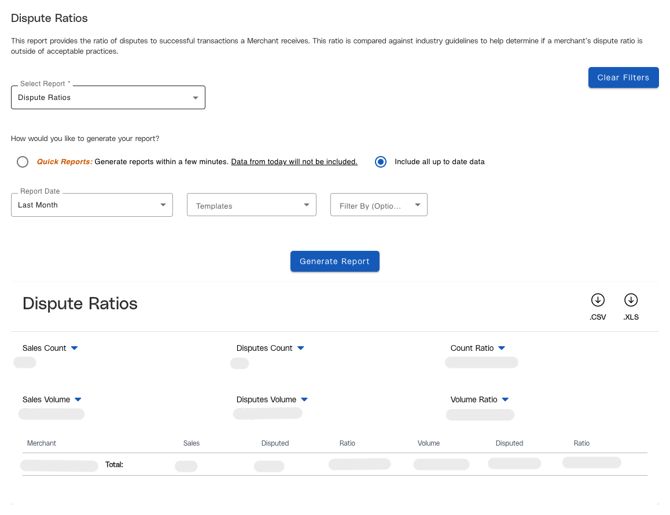The width and height of the screenshot is (670, 515).
Task: Click the Volume column header
Action: coord(428,443)
